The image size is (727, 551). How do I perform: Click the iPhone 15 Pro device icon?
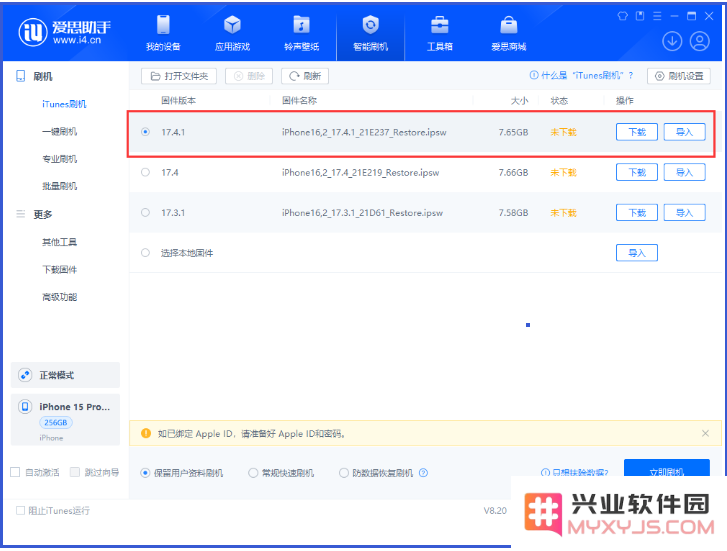click(25, 407)
